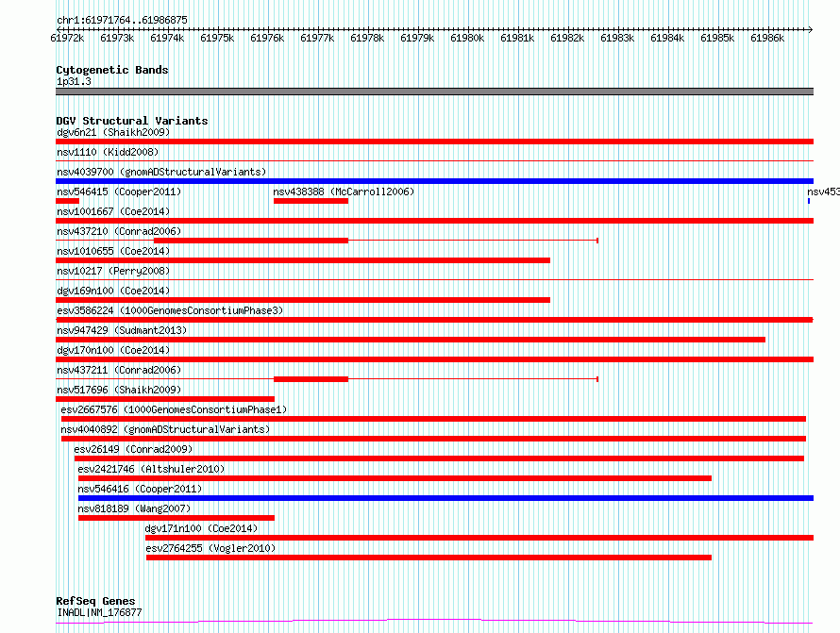Select the nsv437211 (Conrad2006) label

[x=119, y=370]
